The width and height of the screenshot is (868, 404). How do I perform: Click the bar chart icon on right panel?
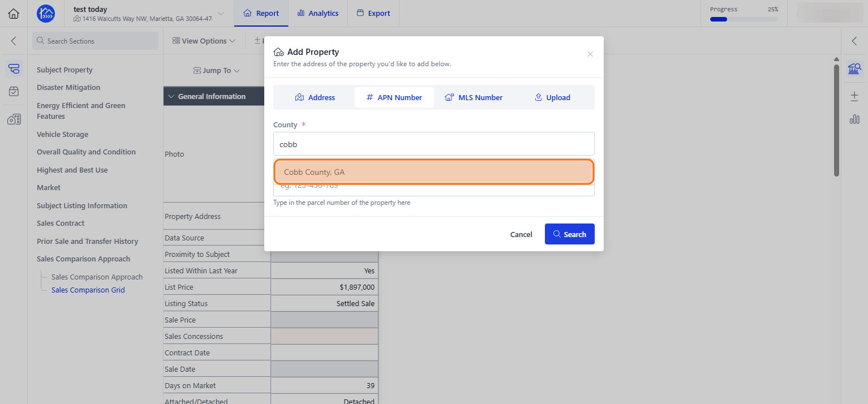[x=854, y=119]
